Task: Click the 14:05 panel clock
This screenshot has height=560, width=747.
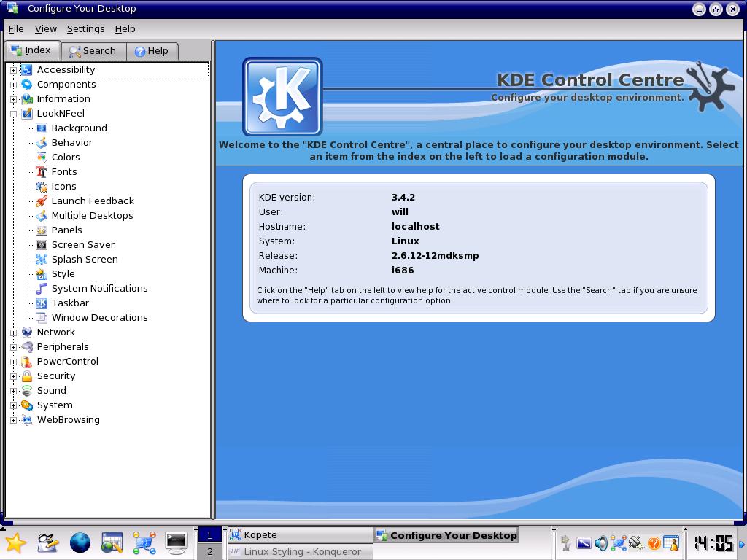Action: coord(713,542)
